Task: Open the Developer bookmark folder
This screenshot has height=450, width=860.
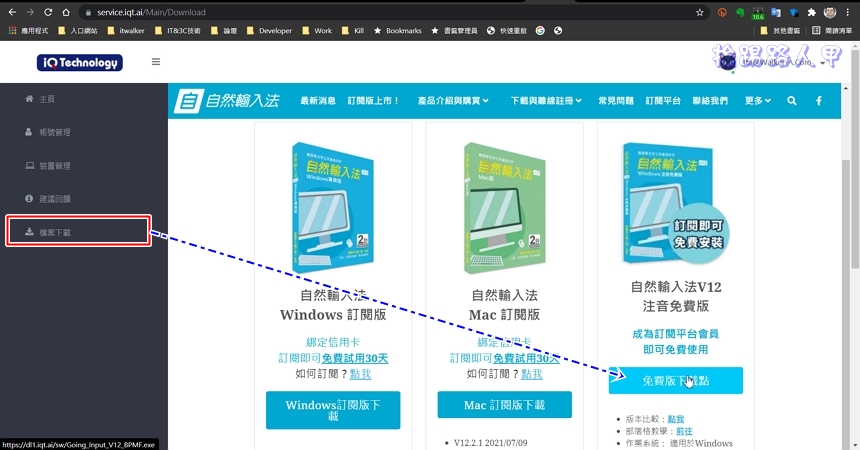Action: (x=269, y=31)
